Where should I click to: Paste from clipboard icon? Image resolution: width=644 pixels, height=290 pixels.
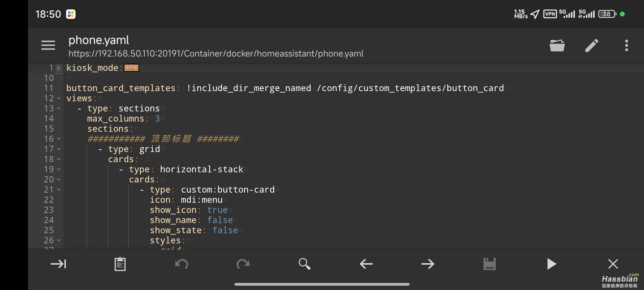[120, 264]
